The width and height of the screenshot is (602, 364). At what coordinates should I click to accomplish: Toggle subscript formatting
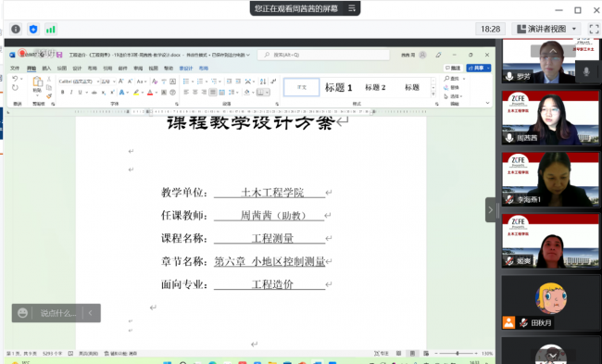[104, 92]
